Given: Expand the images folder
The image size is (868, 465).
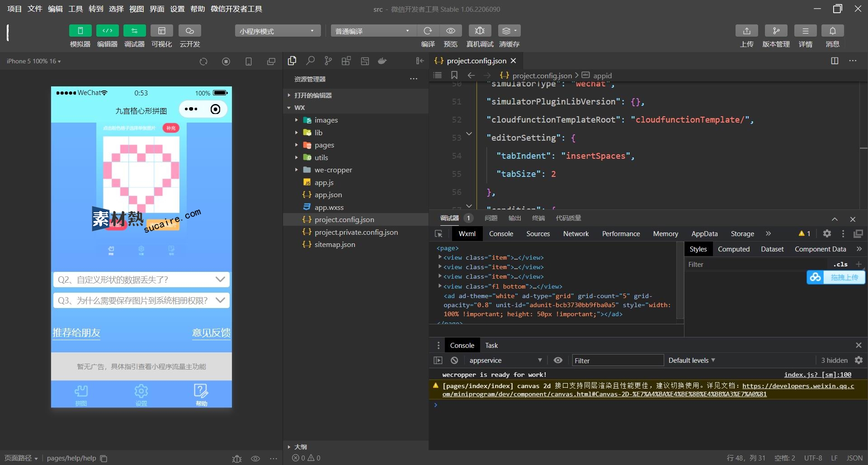Looking at the screenshot, I should (x=326, y=120).
